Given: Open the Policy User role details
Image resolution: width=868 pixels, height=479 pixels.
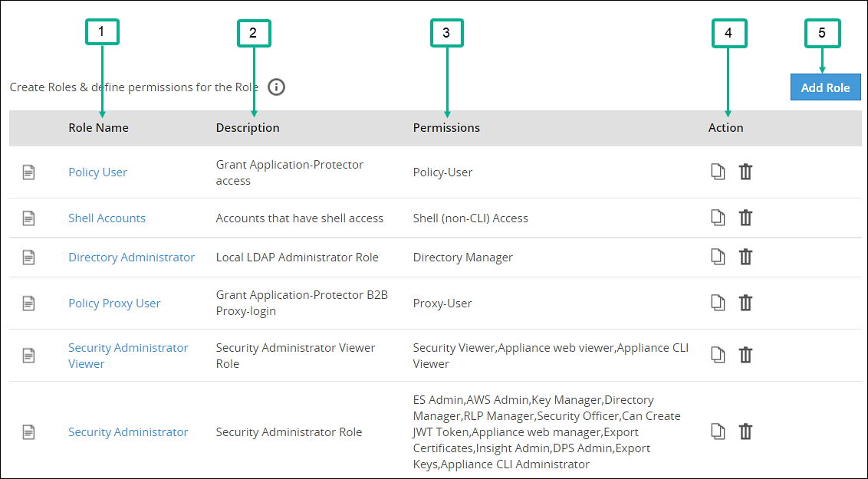Looking at the screenshot, I should click(x=97, y=172).
